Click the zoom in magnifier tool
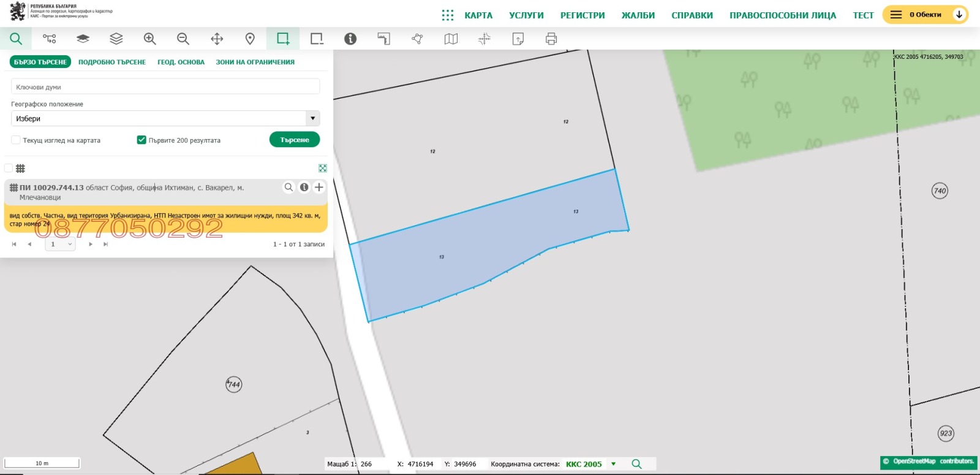 pos(149,39)
